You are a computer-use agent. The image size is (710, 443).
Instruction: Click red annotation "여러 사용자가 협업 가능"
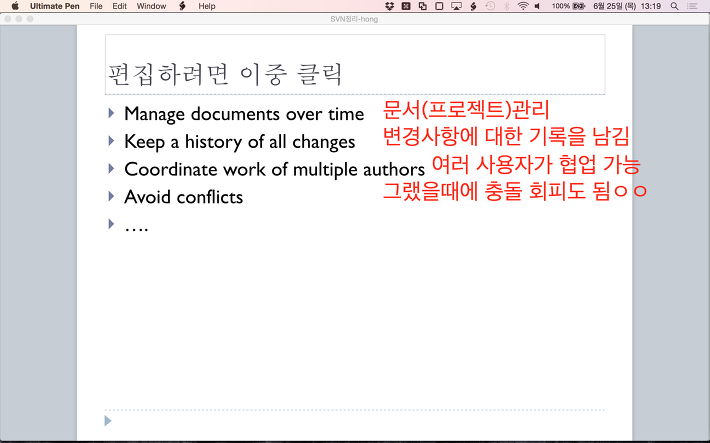536,165
